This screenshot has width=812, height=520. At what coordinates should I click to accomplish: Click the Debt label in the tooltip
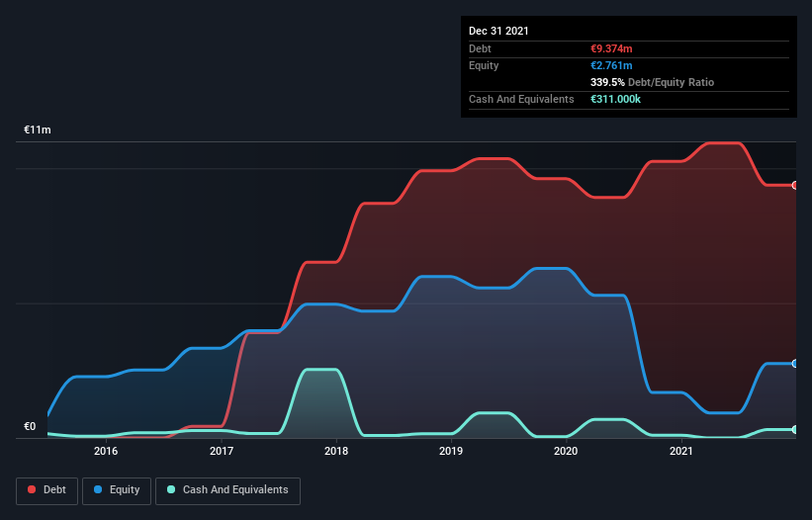[x=480, y=48]
